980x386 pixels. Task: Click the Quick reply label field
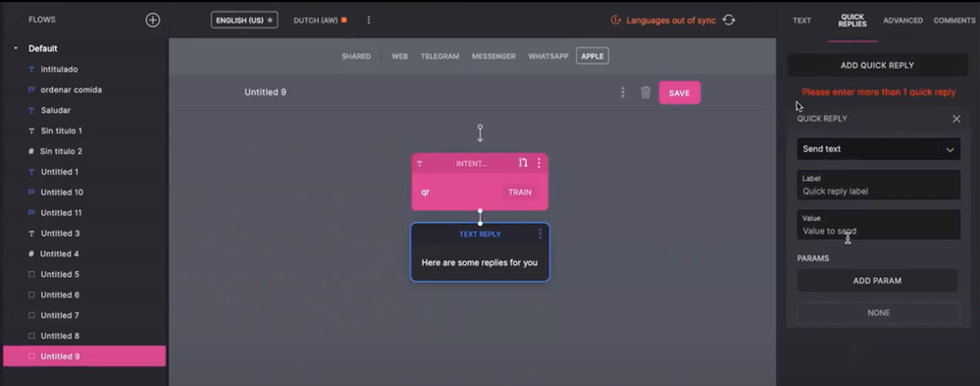coord(878,186)
